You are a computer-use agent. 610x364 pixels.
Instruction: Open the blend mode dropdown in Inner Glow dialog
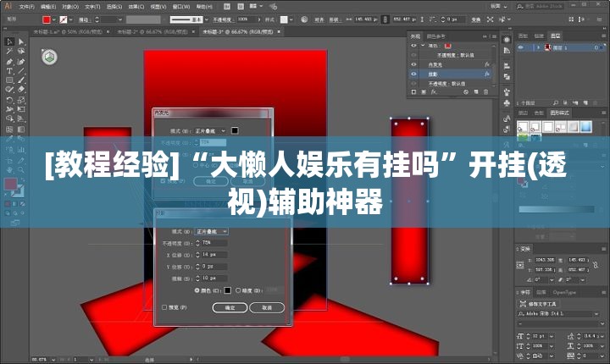210,131
